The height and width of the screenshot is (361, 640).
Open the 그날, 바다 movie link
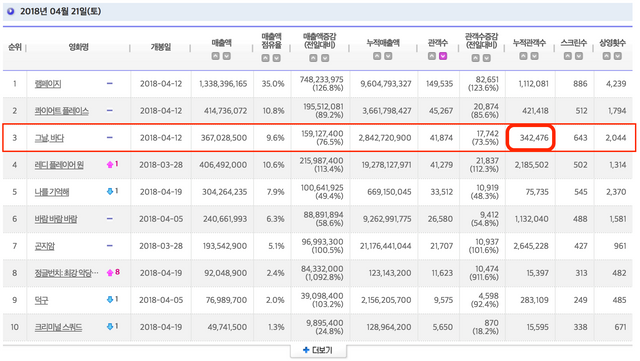point(49,138)
